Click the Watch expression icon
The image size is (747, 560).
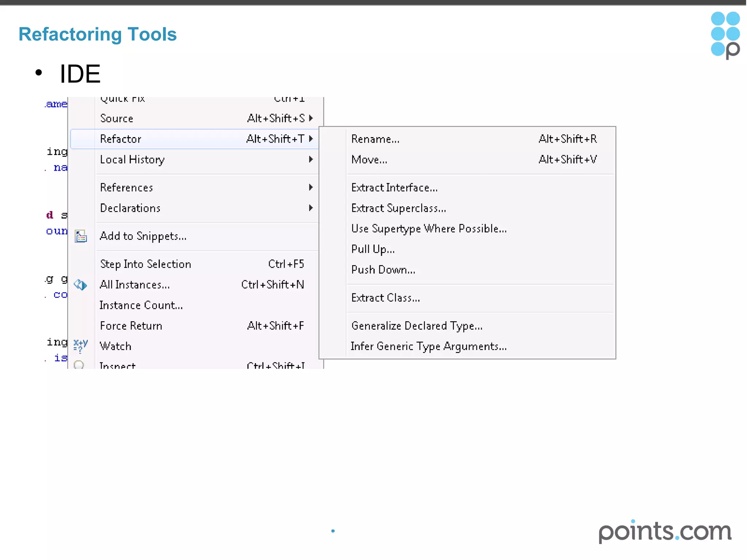pos(80,346)
